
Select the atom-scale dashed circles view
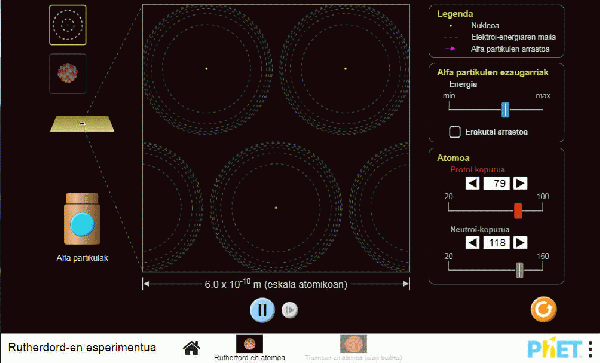pyautogui.click(x=68, y=25)
